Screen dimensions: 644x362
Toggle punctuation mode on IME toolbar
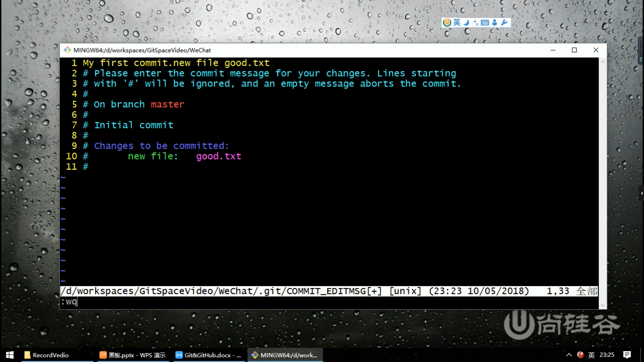pyautogui.click(x=476, y=23)
